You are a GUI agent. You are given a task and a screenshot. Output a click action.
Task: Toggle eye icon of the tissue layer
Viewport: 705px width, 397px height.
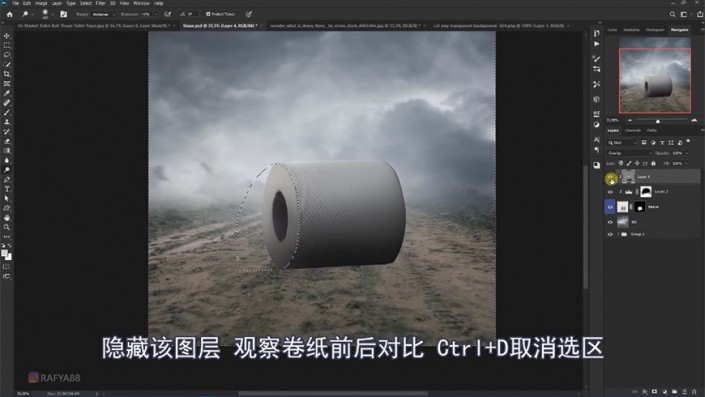point(610,207)
